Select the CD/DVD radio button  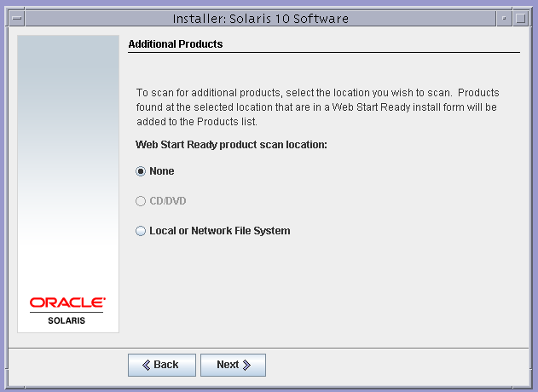[141, 201]
